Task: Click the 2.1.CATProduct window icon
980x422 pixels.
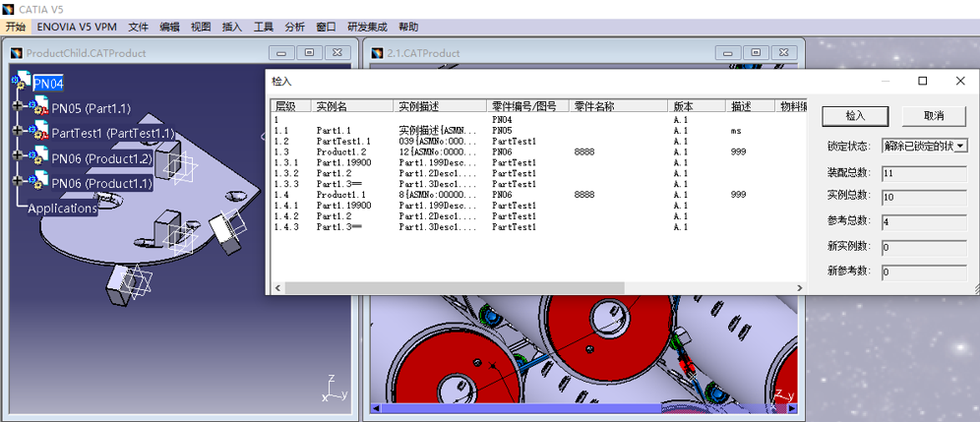Action: (x=378, y=53)
